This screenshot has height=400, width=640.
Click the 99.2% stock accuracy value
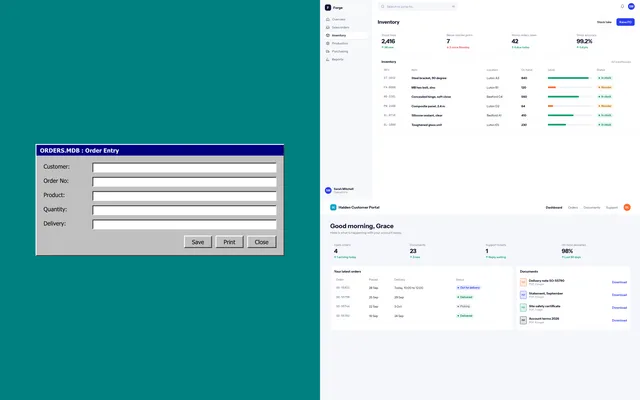point(584,41)
